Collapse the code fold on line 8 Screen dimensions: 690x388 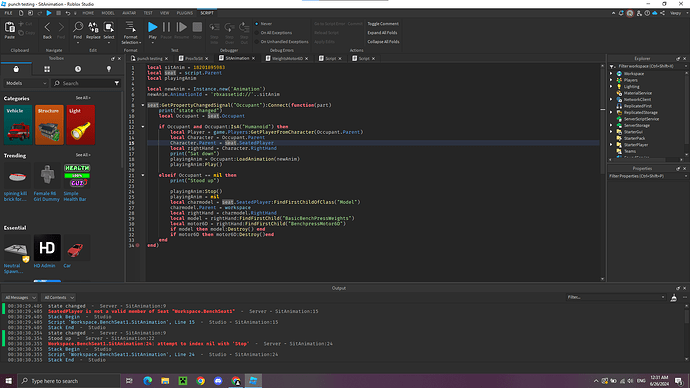pos(143,105)
